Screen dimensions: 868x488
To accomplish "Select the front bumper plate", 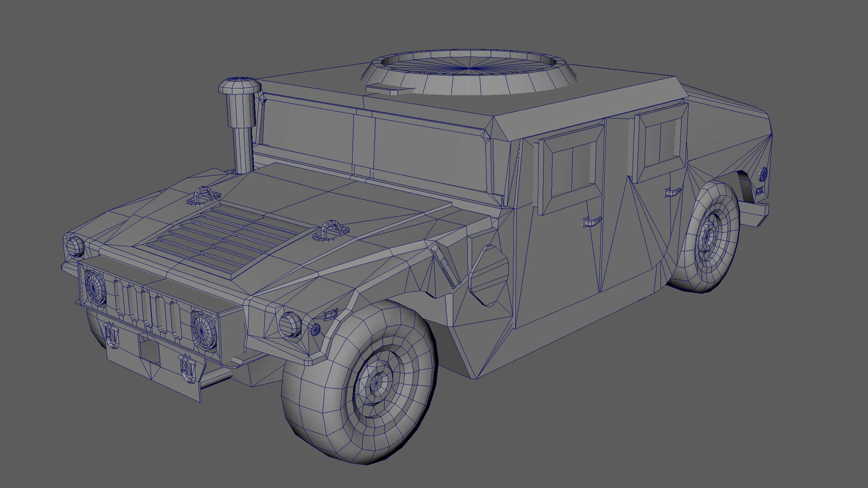I will (154, 361).
